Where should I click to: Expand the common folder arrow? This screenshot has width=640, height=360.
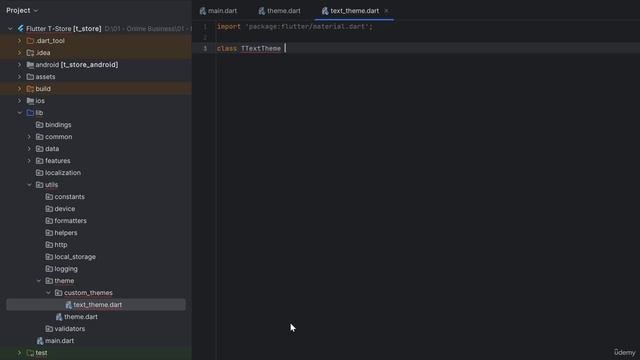click(29, 137)
